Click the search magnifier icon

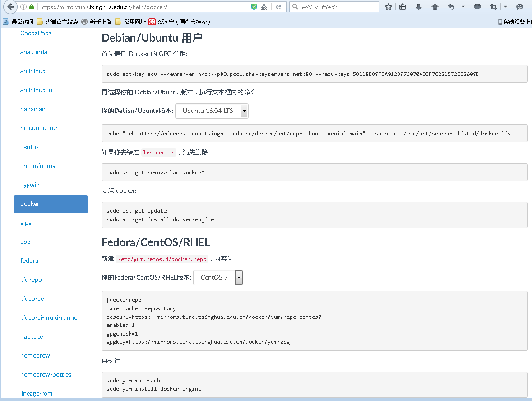click(295, 7)
